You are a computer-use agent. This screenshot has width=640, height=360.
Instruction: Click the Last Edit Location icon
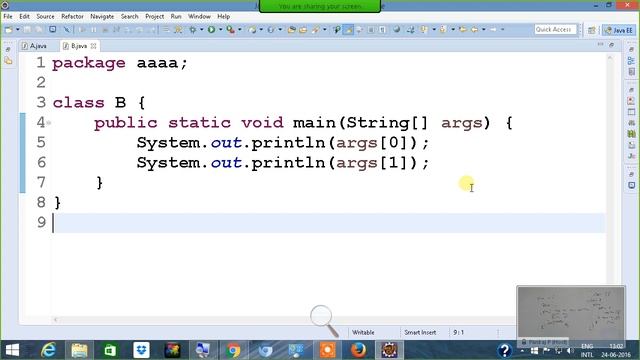click(x=462, y=30)
